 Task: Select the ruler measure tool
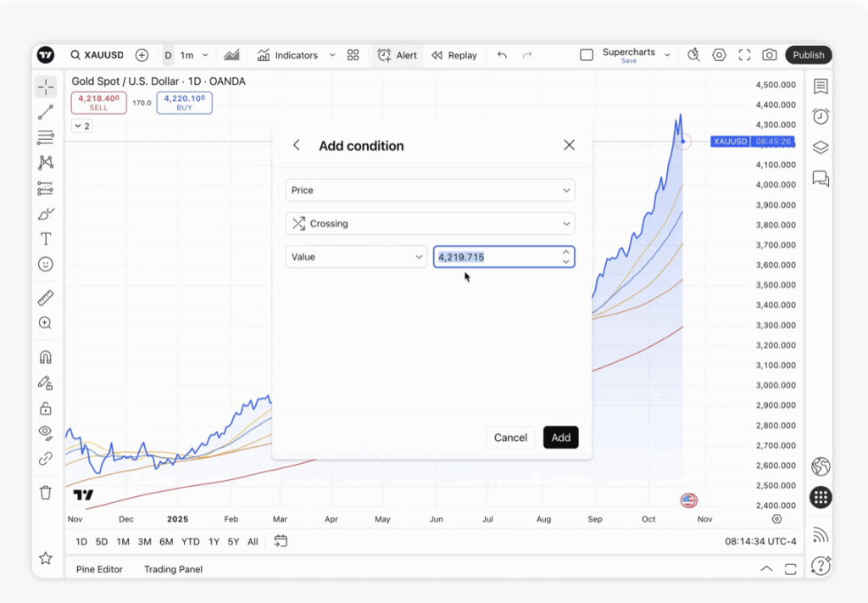tap(46, 298)
